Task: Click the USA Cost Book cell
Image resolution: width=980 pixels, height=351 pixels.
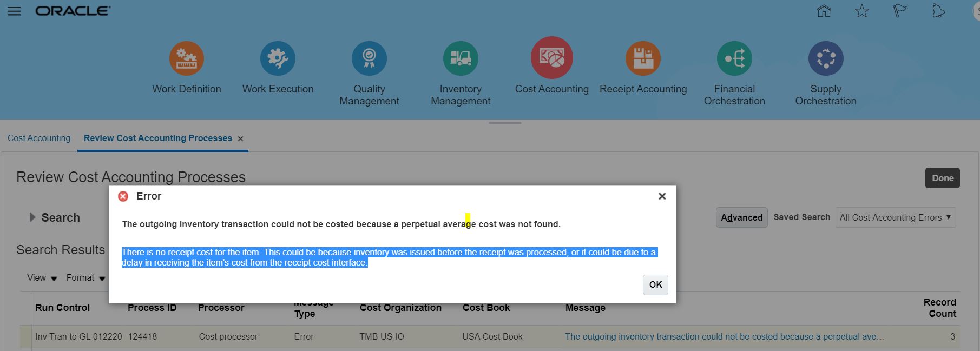Action: coord(492,336)
